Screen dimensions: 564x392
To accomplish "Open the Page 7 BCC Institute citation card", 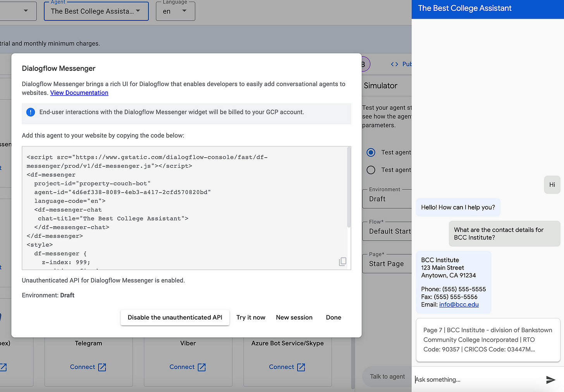I will pyautogui.click(x=488, y=340).
